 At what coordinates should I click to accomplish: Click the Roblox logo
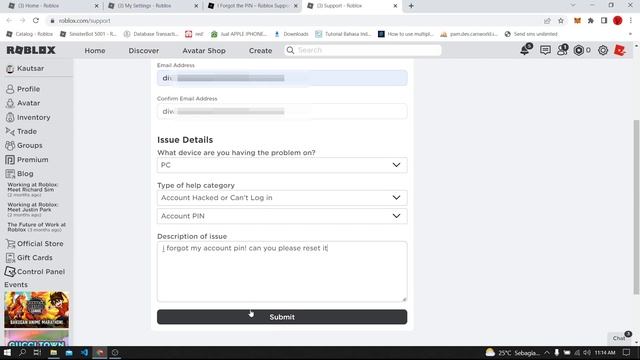[x=31, y=50]
